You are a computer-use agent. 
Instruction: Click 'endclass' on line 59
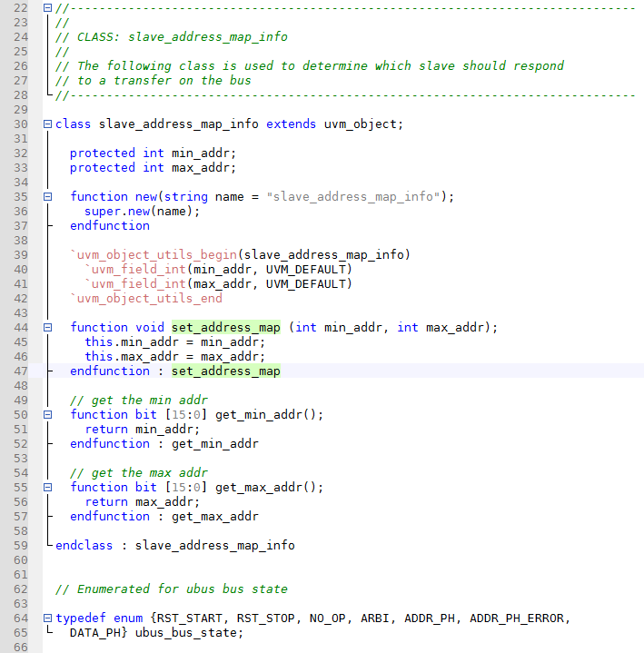click(84, 546)
